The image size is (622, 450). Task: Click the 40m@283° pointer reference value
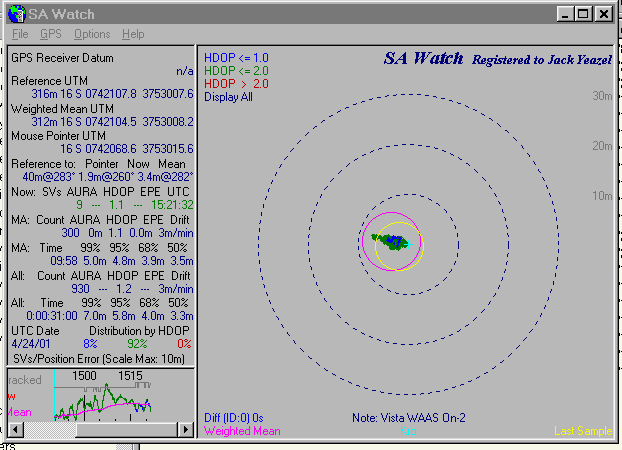point(48,177)
